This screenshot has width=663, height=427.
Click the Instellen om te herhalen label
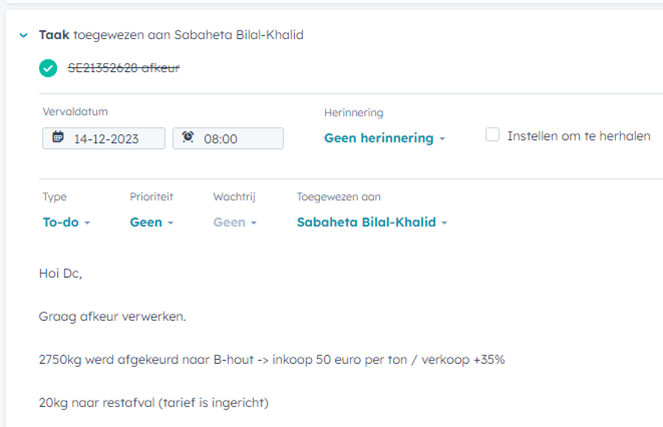click(579, 136)
